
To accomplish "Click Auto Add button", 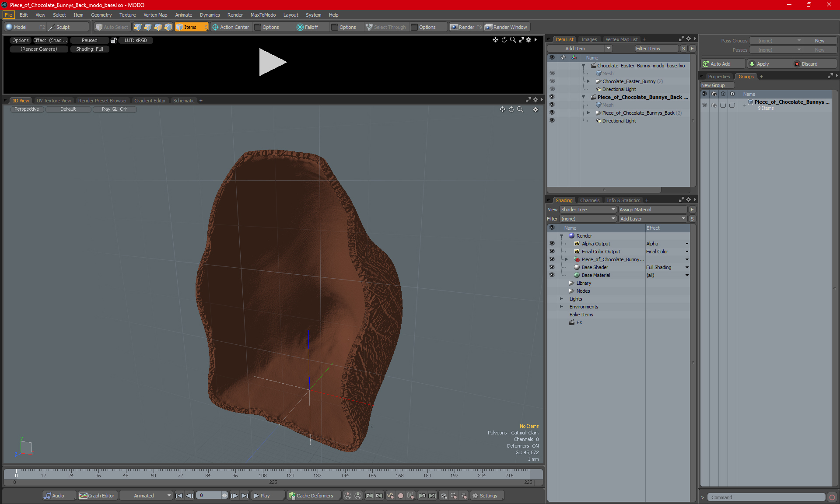I will [x=723, y=64].
